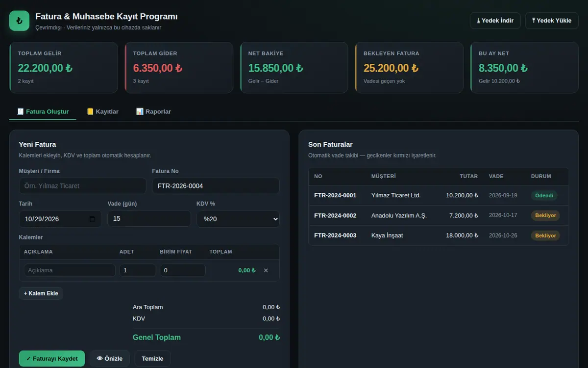Clear the form with Temizle
This screenshot has height=368, width=588.
[x=152, y=359]
